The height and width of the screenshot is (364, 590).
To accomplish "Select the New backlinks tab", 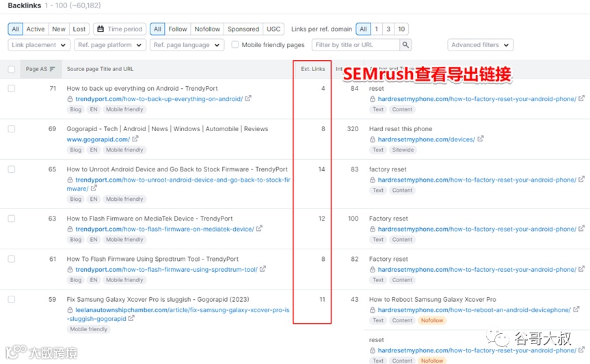I will click(x=59, y=29).
